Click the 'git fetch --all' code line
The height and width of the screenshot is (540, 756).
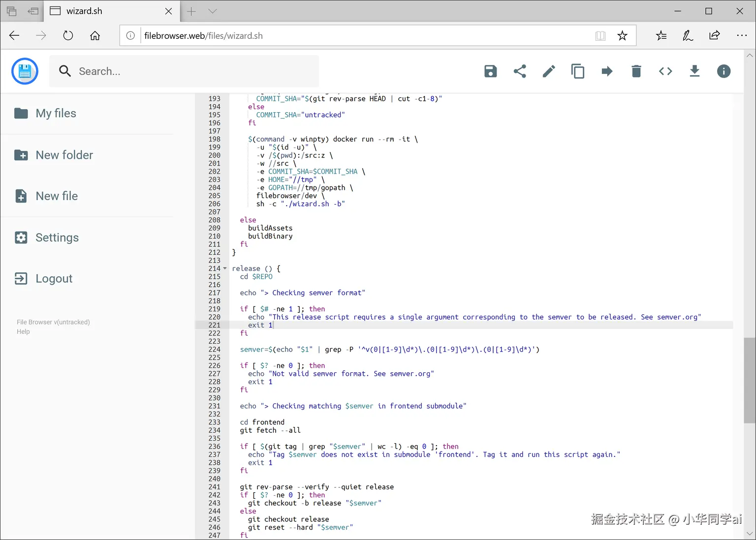(270, 430)
